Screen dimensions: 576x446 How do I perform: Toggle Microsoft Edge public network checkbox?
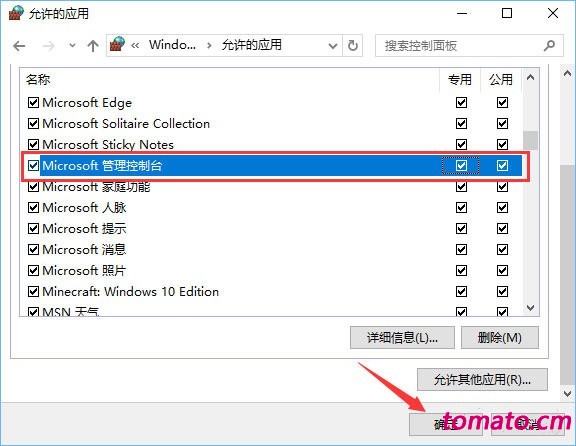(x=503, y=102)
